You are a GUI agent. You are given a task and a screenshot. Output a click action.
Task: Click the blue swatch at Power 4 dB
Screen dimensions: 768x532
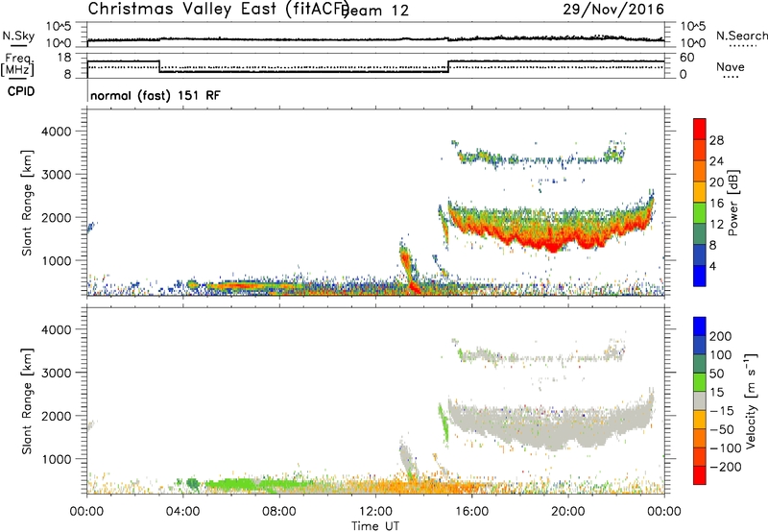pos(700,276)
